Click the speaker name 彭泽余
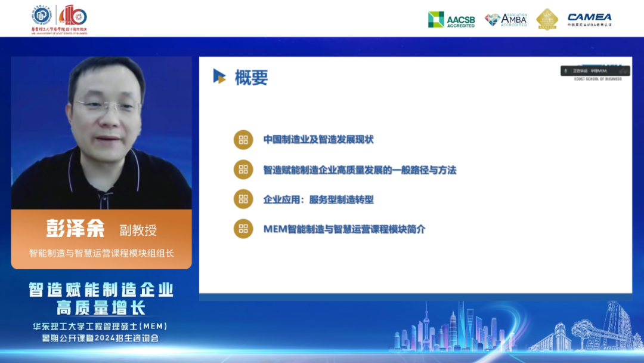 [75, 228]
